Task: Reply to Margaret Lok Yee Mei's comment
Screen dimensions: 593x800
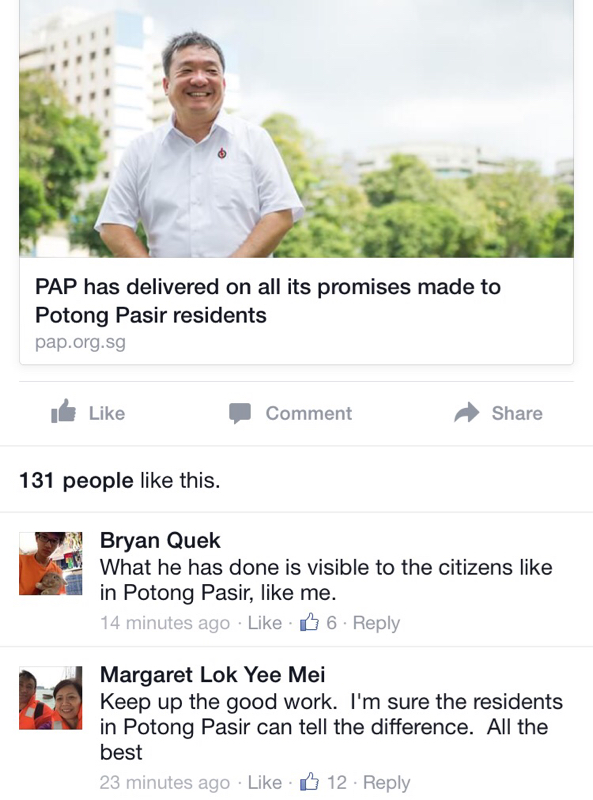Action: click(x=386, y=782)
